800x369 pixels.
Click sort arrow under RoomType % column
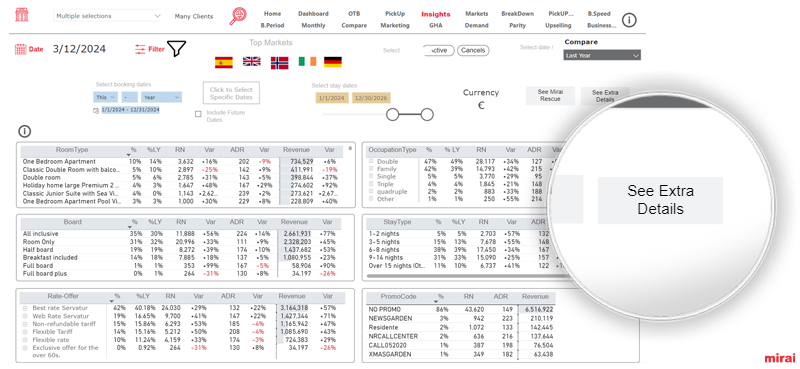point(129,155)
